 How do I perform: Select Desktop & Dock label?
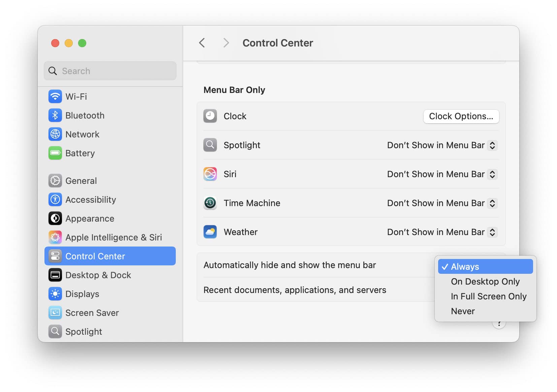[x=98, y=275]
